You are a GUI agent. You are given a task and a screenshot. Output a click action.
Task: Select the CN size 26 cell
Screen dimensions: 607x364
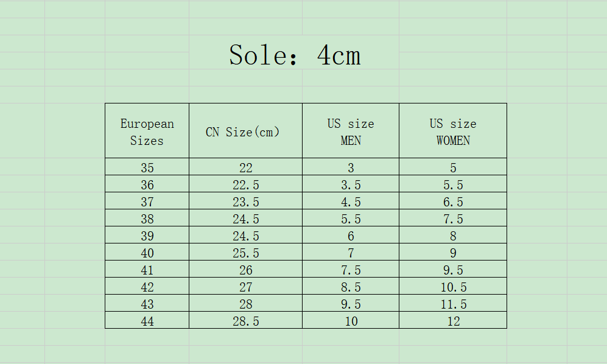[245, 270]
